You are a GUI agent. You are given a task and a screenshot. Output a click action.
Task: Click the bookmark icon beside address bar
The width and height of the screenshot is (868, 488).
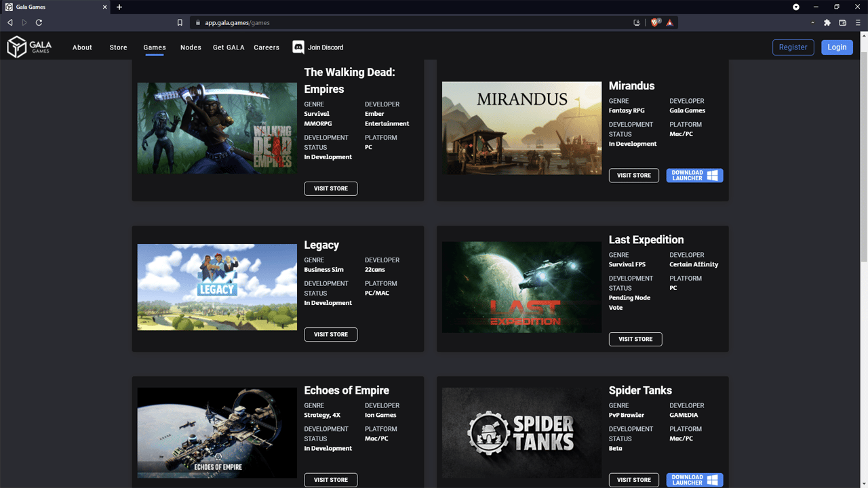[180, 22]
